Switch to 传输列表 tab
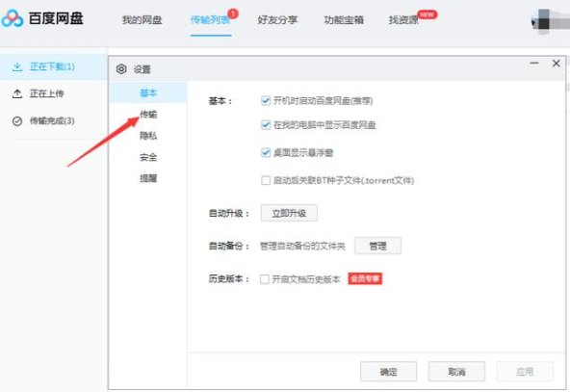 coord(211,20)
